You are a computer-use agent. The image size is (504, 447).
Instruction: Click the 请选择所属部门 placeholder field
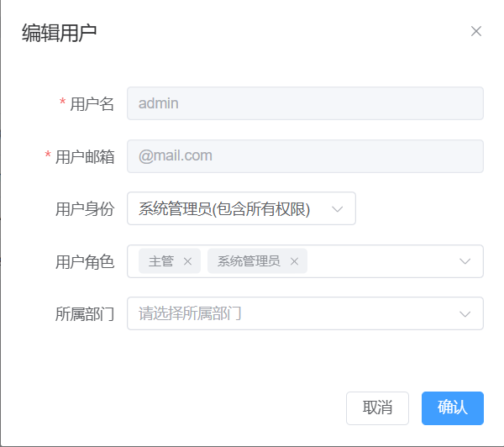(305, 313)
